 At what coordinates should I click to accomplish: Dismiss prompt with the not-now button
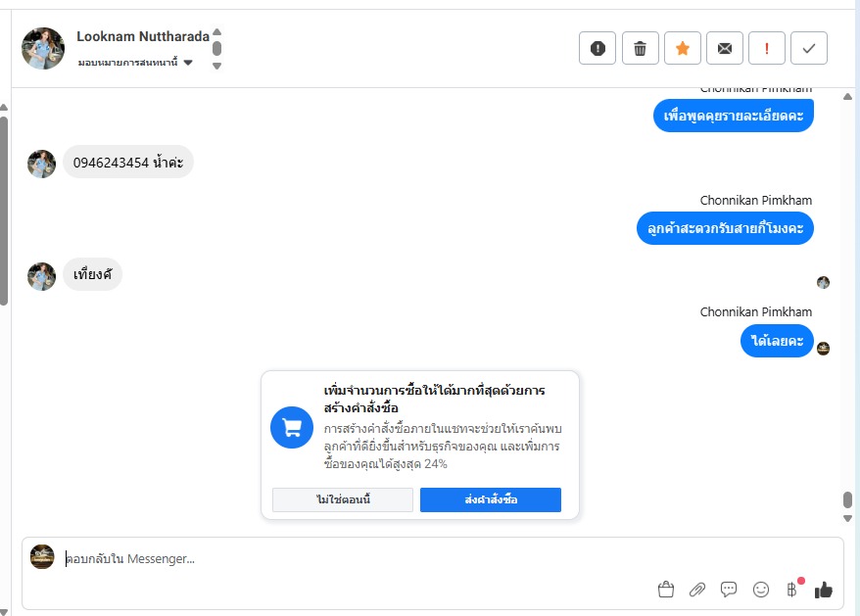(x=343, y=499)
